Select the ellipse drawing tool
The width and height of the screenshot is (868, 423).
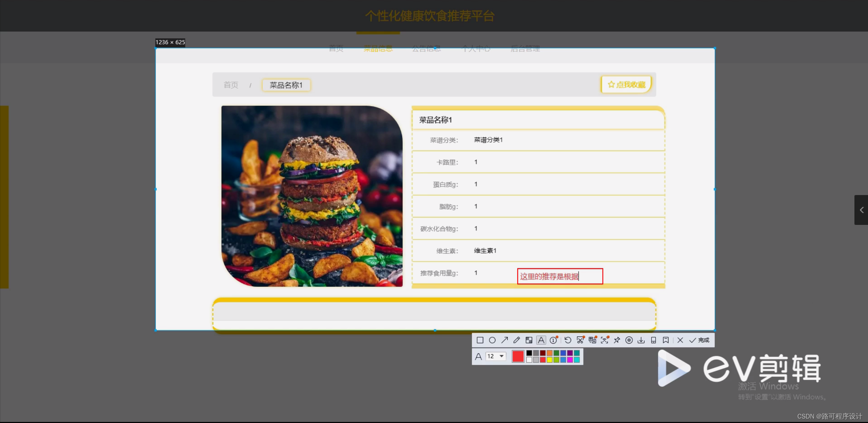pyautogui.click(x=492, y=340)
